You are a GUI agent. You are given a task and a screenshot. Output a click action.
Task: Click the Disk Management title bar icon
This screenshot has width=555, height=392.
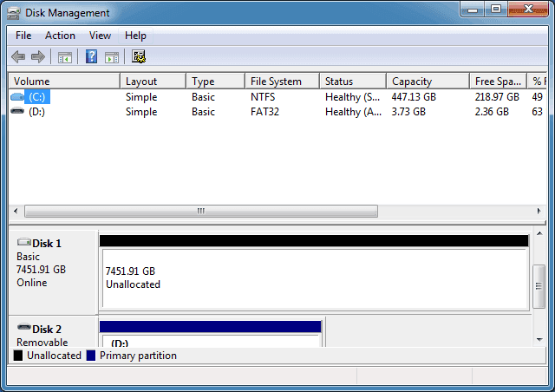point(14,13)
